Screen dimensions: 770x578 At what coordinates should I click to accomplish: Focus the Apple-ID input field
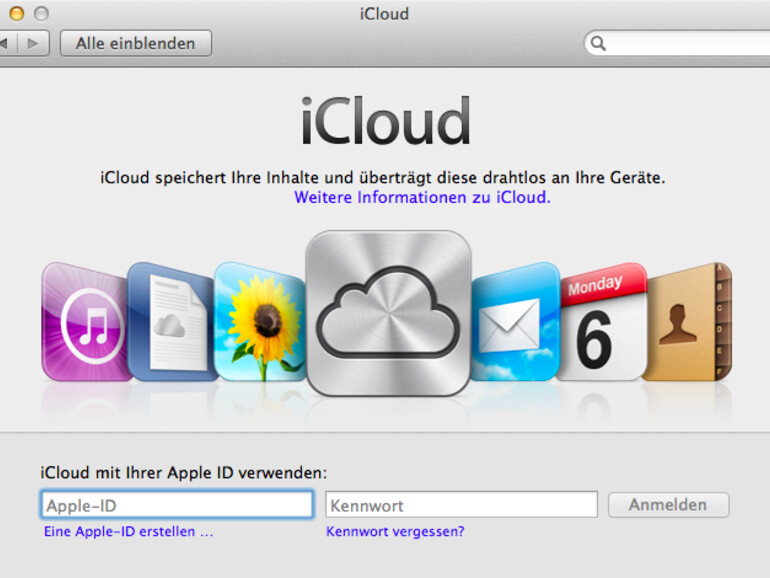click(x=177, y=504)
